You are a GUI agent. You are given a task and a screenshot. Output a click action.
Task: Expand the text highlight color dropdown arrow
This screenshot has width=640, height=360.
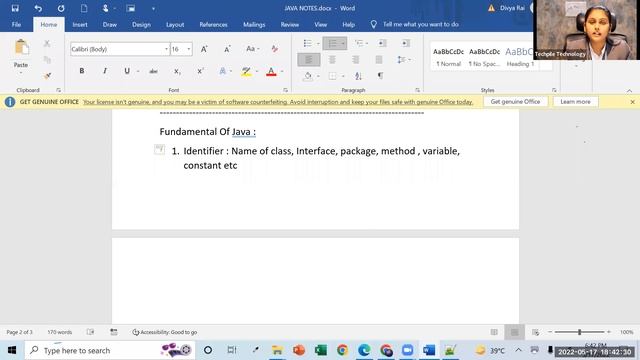pyautogui.click(x=257, y=71)
